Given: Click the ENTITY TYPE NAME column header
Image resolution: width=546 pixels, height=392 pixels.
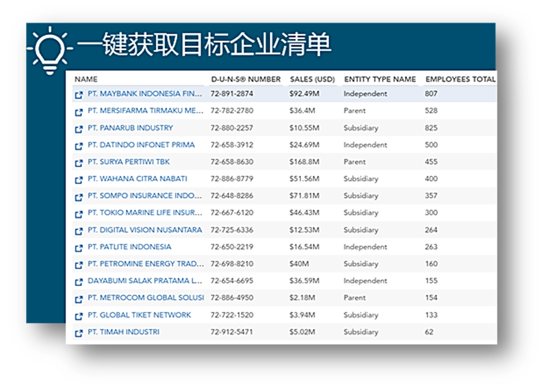Looking at the screenshot, I should (380, 79).
